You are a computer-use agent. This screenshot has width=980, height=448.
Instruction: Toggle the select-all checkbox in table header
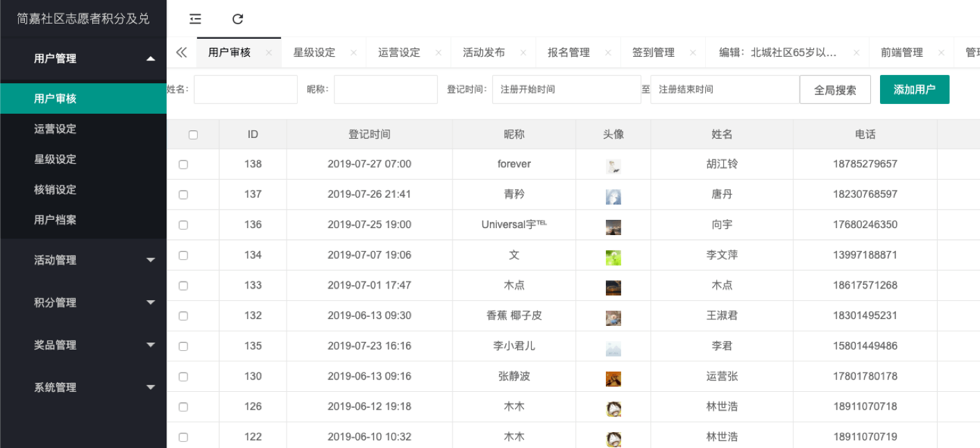tap(193, 135)
